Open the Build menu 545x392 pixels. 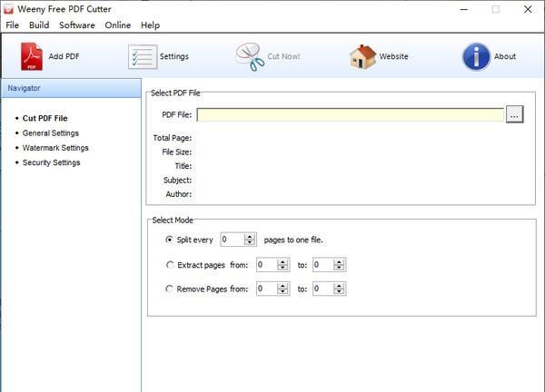coord(39,25)
